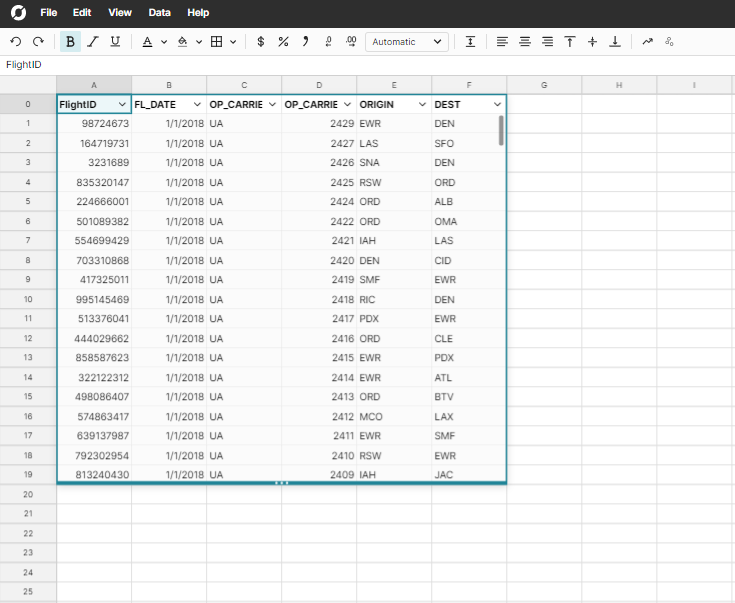Apply currency format with dollar icon
Viewport: 735px width, 603px height.
(x=261, y=41)
